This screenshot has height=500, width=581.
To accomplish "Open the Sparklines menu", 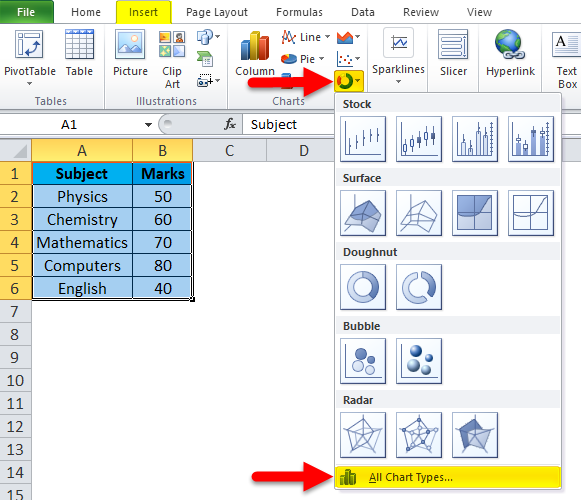I will 398,56.
